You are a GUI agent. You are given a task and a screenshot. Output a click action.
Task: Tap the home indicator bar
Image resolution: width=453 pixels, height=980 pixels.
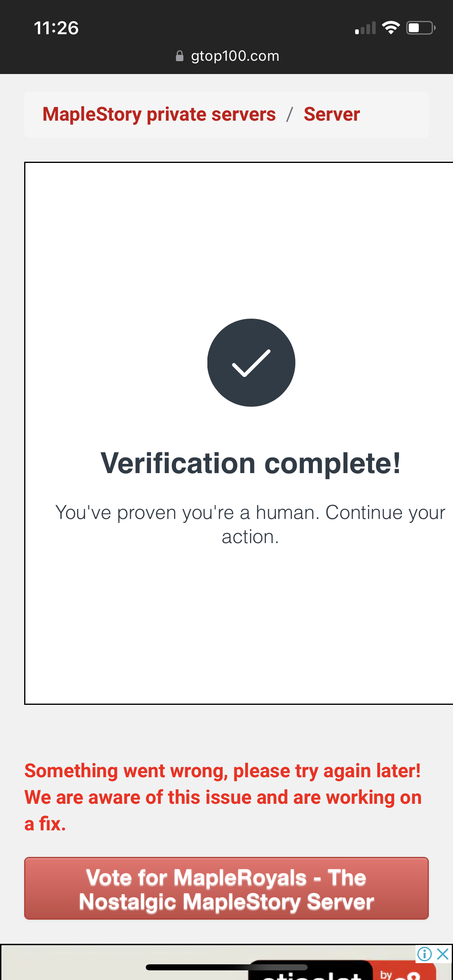226,967
